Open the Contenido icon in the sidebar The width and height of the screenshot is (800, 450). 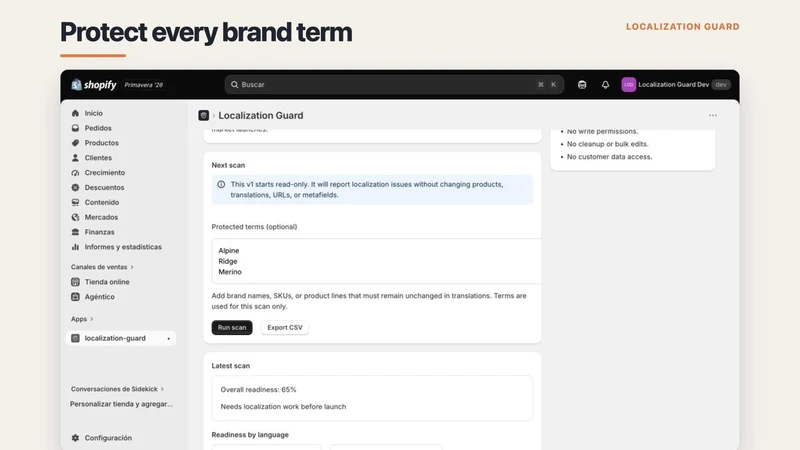coord(76,202)
